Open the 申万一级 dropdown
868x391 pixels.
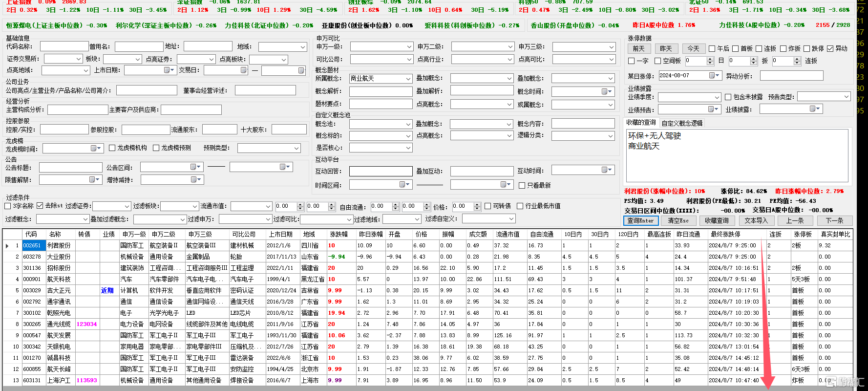(x=409, y=46)
